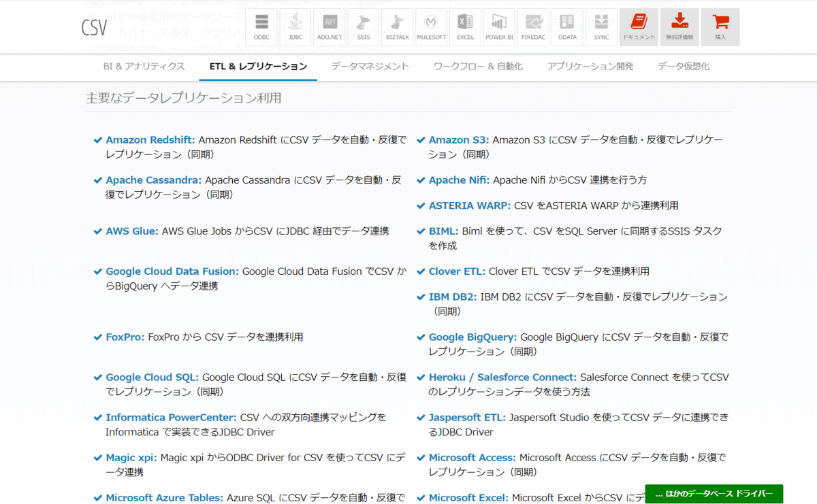817x504 pixels.
Task: Click the Power BI connector icon
Action: tap(499, 27)
